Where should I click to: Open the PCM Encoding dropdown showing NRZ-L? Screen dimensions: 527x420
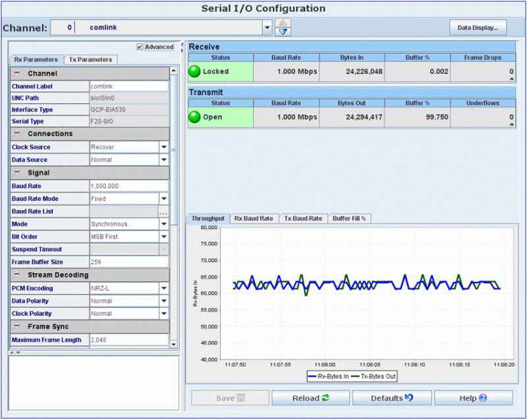[165, 288]
